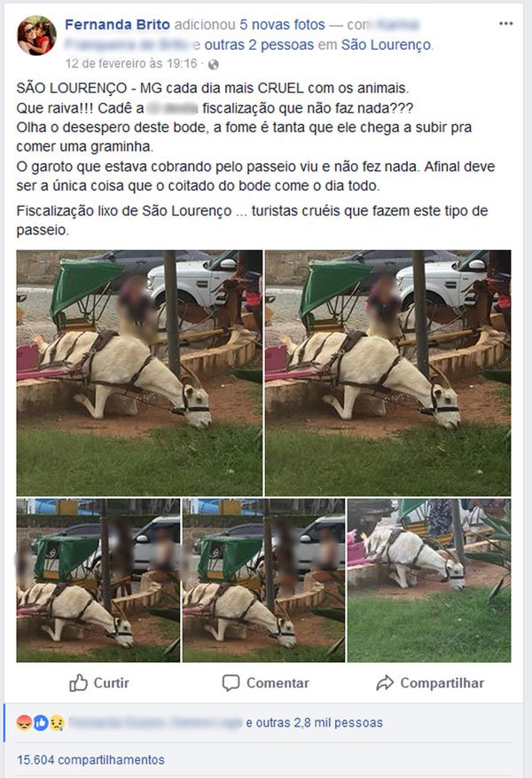
Task: Open the bottom-right goat grazing photo
Action: coord(429,580)
